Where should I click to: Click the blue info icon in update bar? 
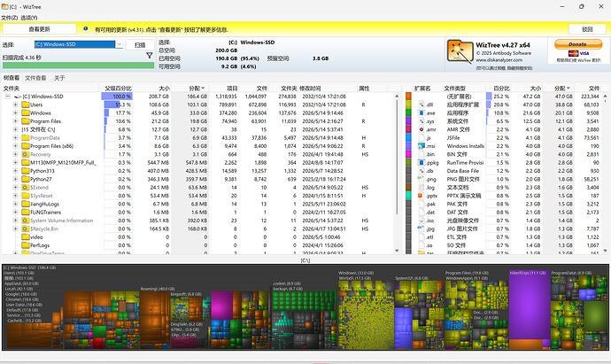click(85, 29)
